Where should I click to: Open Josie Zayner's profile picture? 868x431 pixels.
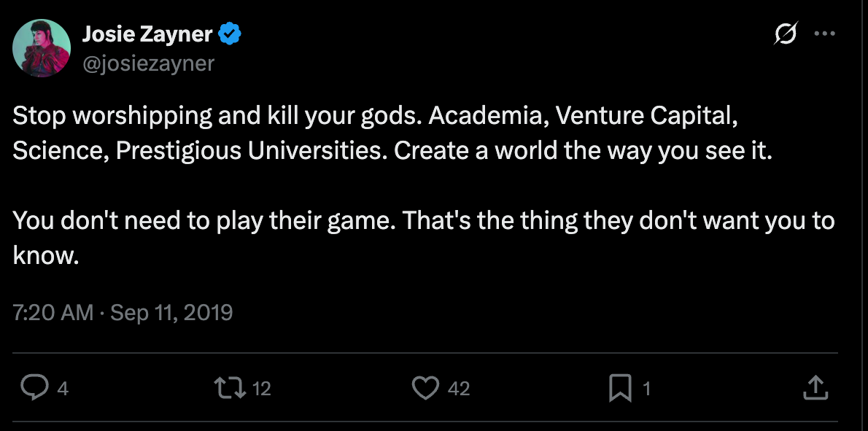click(x=42, y=48)
